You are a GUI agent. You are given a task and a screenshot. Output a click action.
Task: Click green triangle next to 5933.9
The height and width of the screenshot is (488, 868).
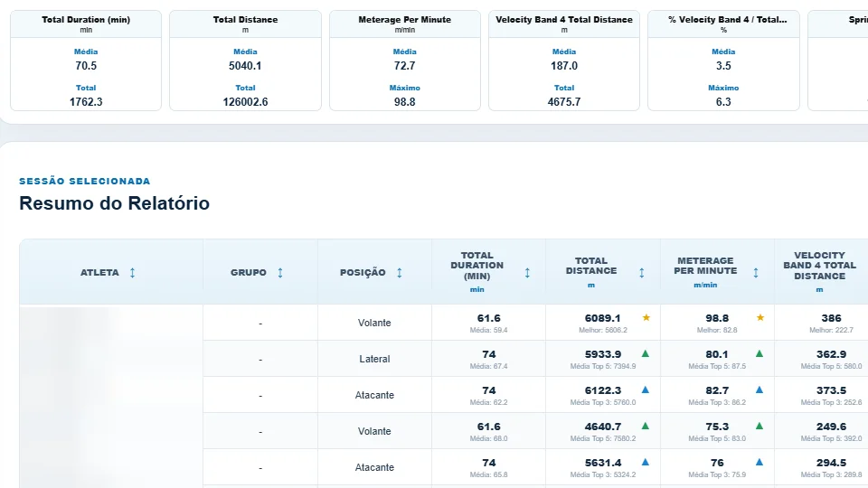pos(645,353)
